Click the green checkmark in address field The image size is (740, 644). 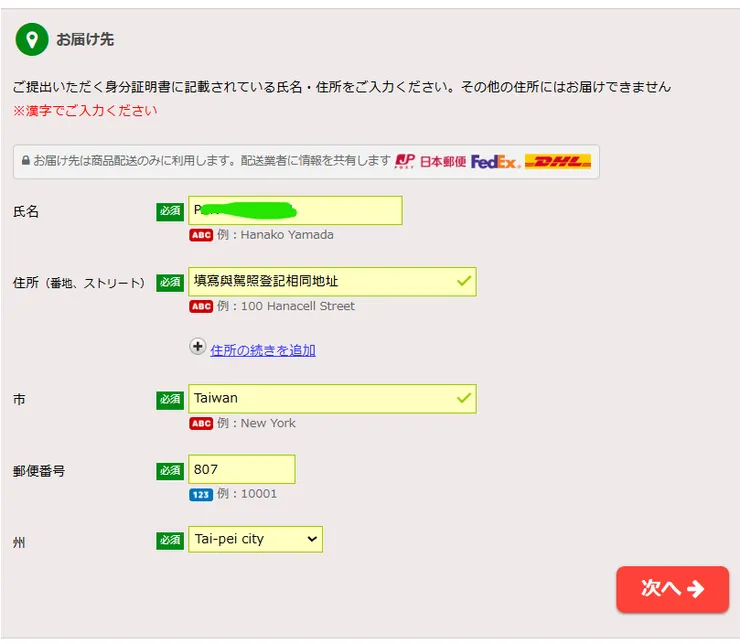point(464,281)
